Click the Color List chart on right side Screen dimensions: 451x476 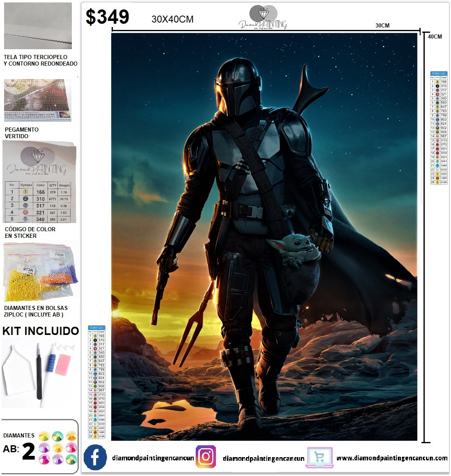[439, 128]
